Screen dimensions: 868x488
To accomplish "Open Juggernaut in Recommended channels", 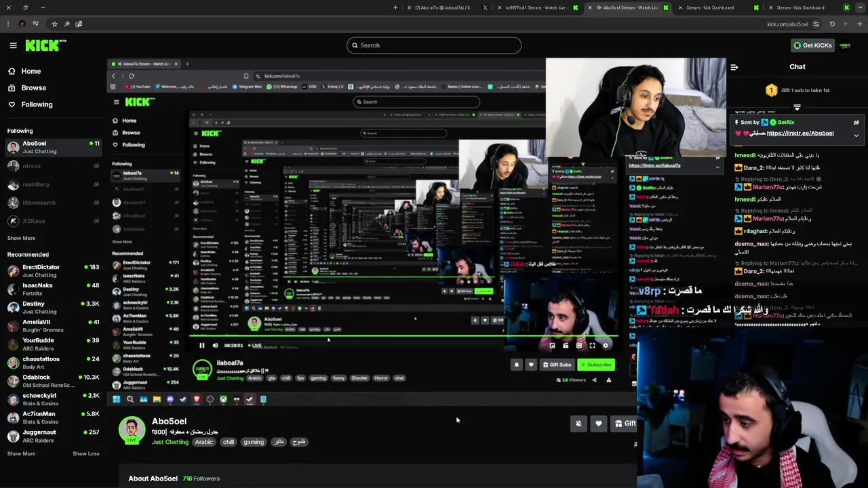I will (x=53, y=436).
